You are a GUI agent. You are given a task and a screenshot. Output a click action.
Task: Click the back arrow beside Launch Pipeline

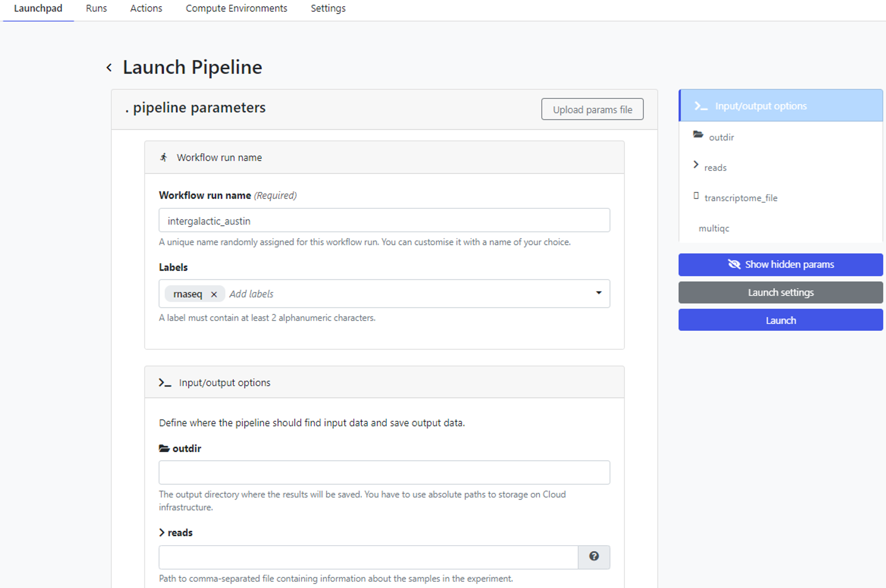(x=109, y=67)
